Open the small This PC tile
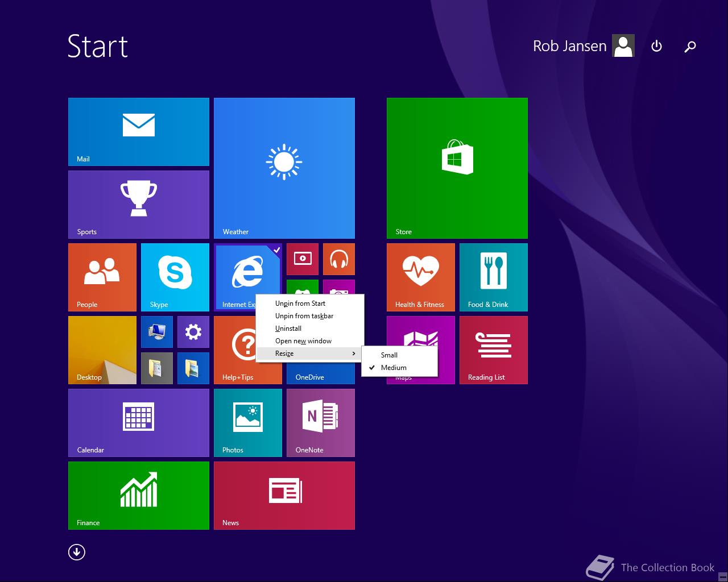Screen dimensions: 728x582 pos(157,332)
